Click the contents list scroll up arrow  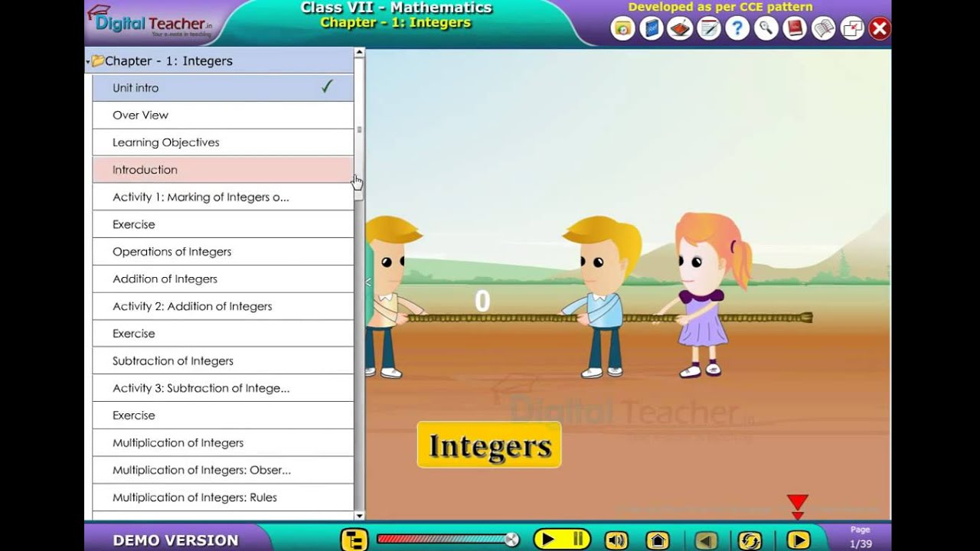pos(359,53)
